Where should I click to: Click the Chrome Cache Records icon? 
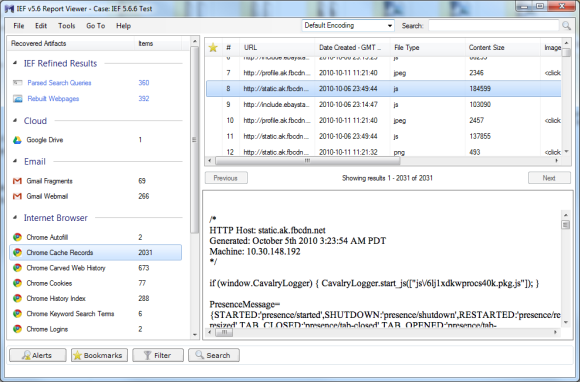tap(17, 253)
